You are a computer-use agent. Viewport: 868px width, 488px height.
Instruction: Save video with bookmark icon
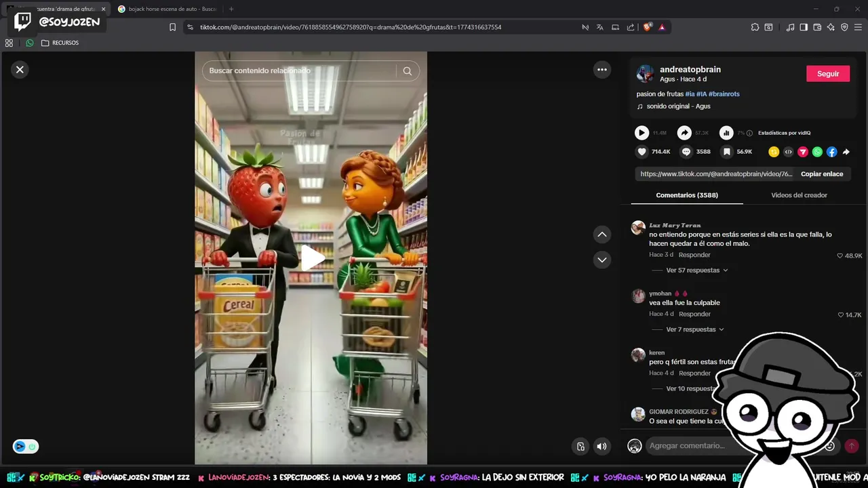(x=726, y=152)
